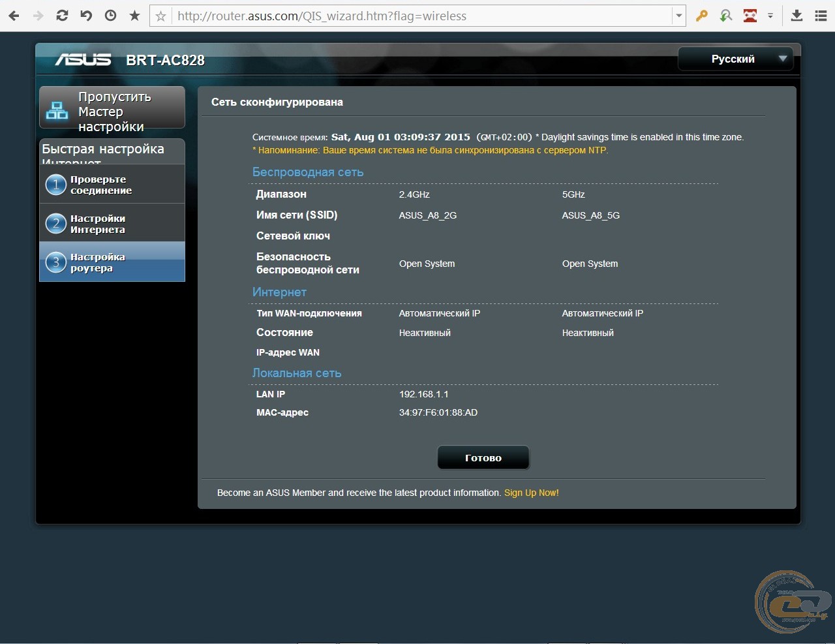Screen dimensions: 835x644
Task: Click the Тип WAN-подключения label
Action: click(x=309, y=313)
